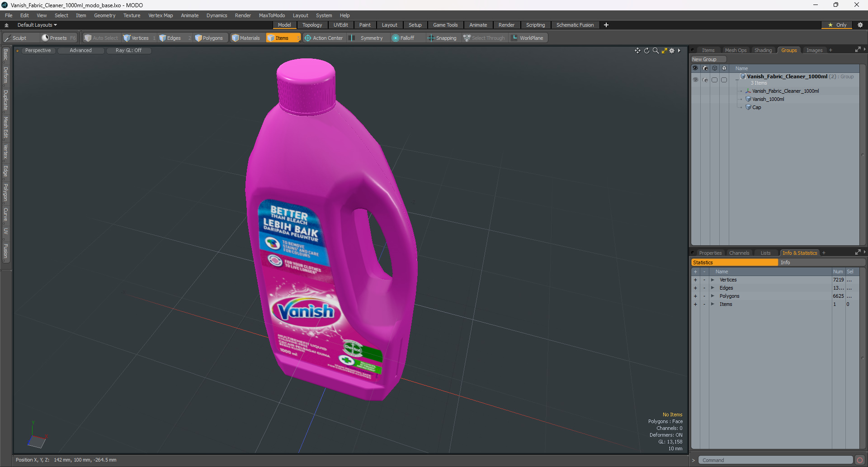
Task: Toggle visibility eye of Vanish_Fabric_Cleaner_1000ml group
Action: click(x=695, y=80)
